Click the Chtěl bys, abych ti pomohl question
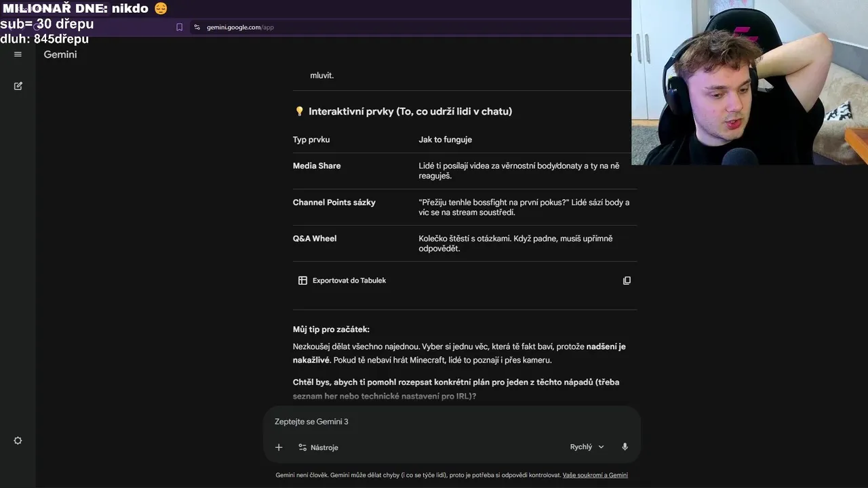 click(456, 389)
